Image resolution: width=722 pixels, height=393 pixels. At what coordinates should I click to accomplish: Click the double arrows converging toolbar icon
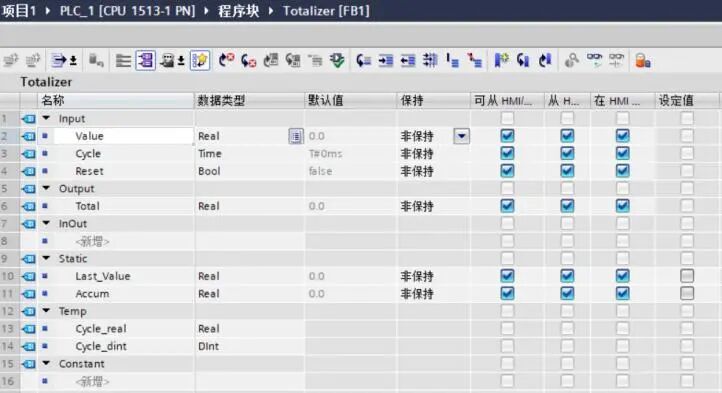(x=430, y=60)
